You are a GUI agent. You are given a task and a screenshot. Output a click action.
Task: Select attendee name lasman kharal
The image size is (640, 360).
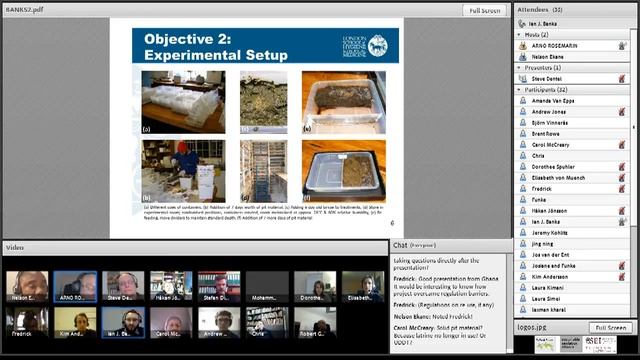tap(549, 310)
